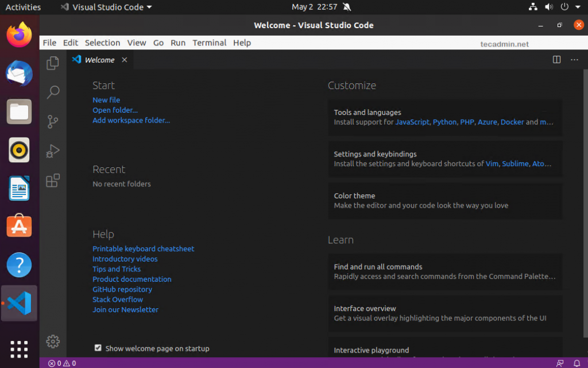Launch Firefox from the Ubuntu dock
Viewport: 588px width, 368px height.
[20, 35]
